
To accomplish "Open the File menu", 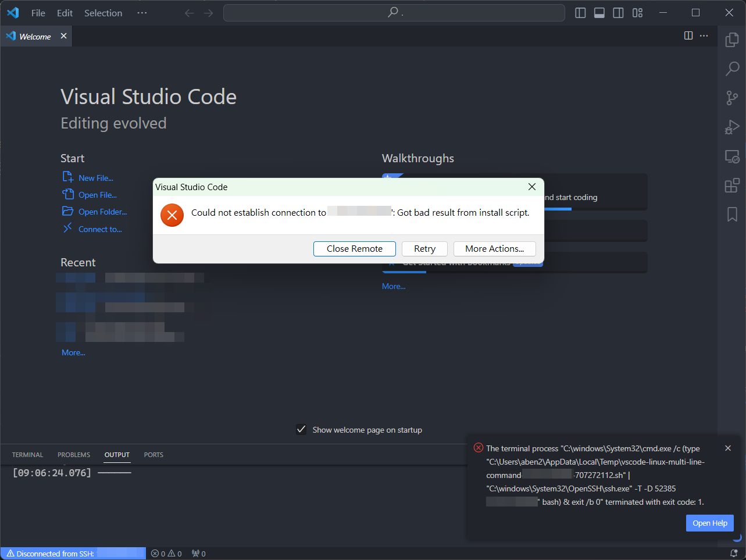I will click(38, 13).
